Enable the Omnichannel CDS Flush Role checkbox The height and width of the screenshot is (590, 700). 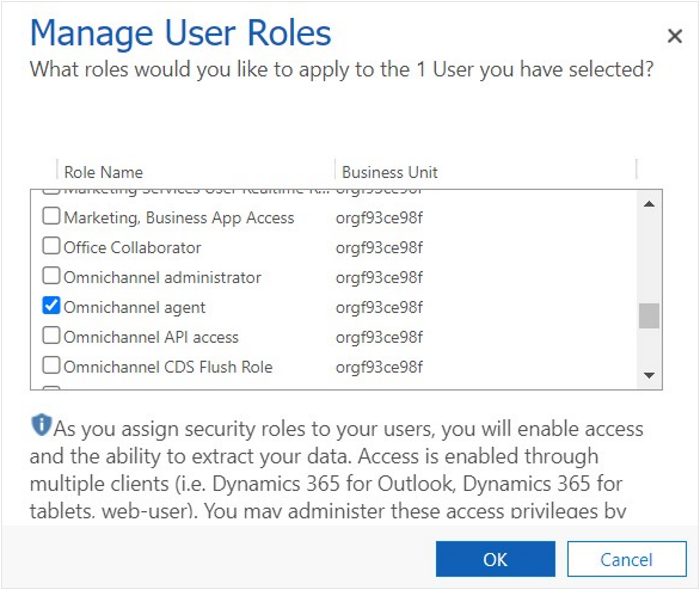[x=51, y=365]
